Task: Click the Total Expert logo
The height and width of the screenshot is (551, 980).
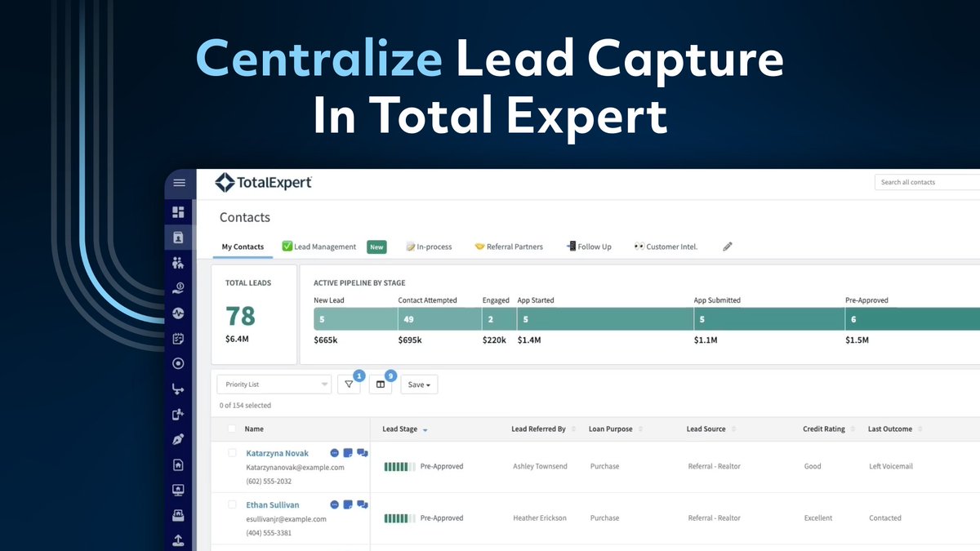Action: (x=263, y=183)
